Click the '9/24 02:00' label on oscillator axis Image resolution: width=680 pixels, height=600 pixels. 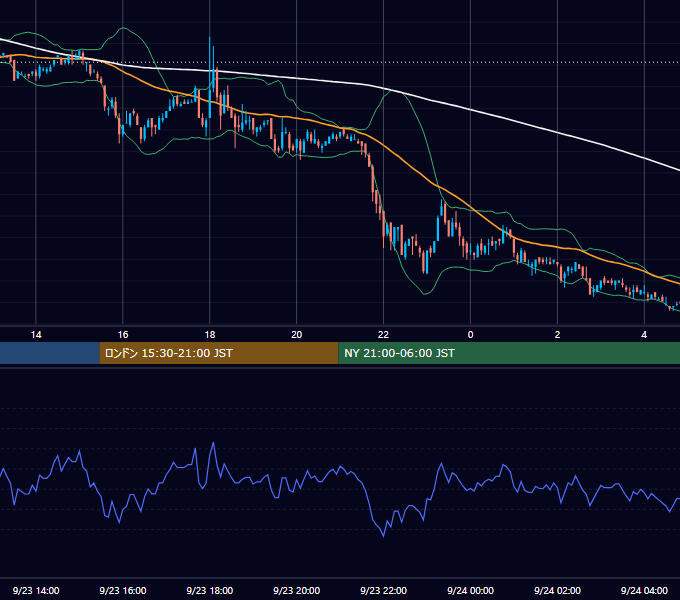click(557, 590)
